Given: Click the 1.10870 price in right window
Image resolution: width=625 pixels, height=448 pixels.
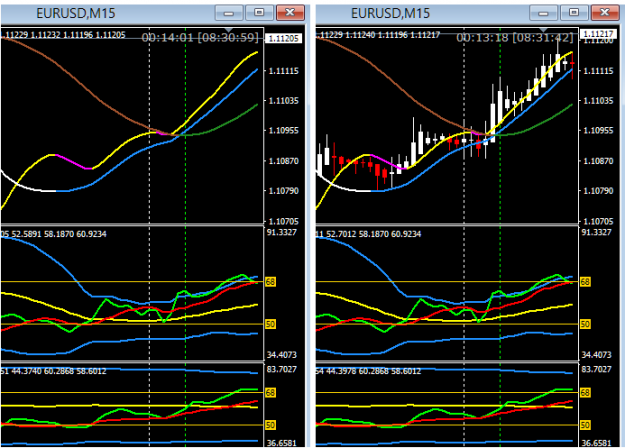Looking at the screenshot, I should [x=598, y=161].
